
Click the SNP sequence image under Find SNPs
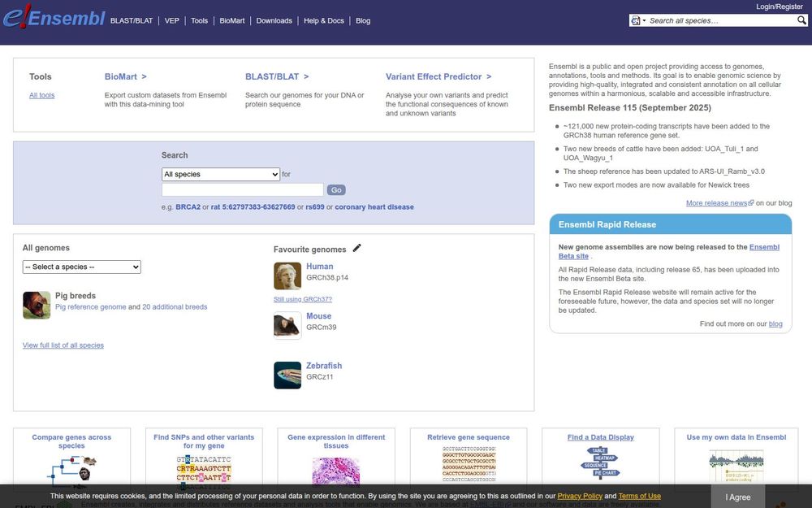click(204, 471)
